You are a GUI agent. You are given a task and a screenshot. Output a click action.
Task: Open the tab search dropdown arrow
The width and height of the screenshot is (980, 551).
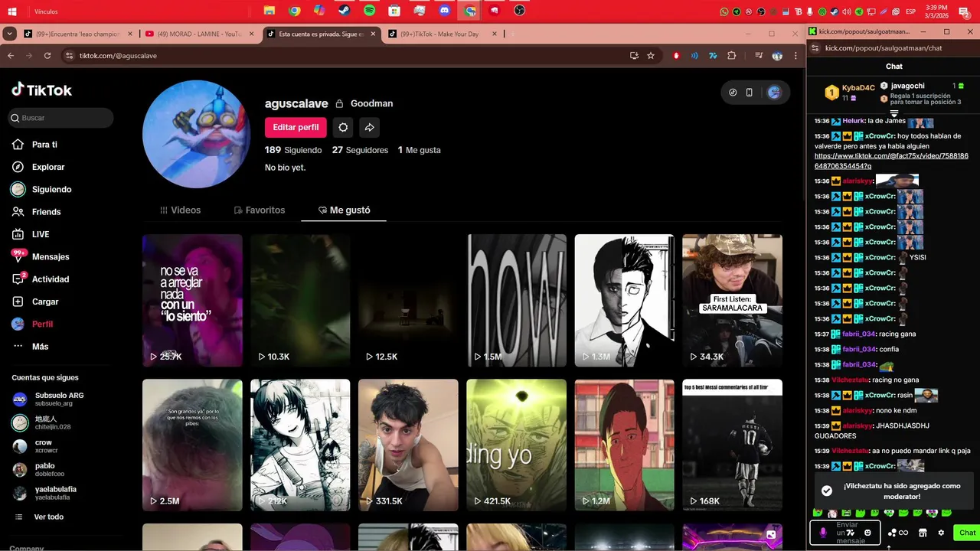click(9, 34)
